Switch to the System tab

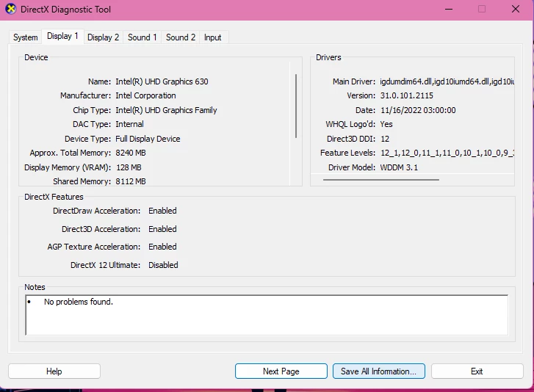click(26, 37)
